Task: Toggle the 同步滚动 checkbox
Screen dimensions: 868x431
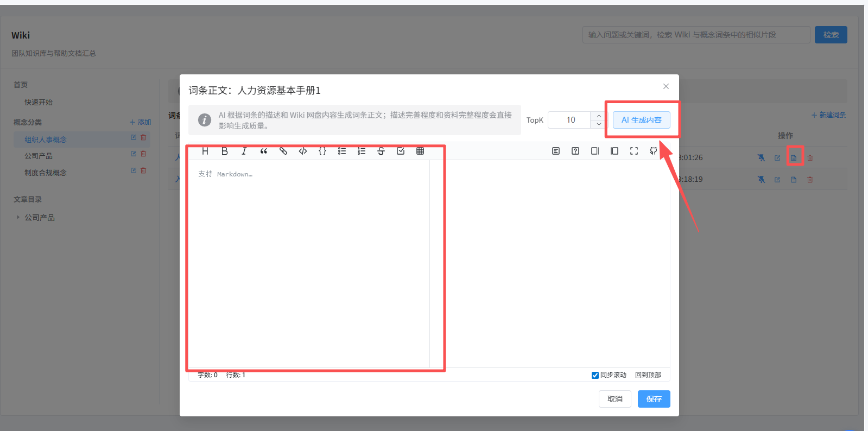Action: [595, 375]
